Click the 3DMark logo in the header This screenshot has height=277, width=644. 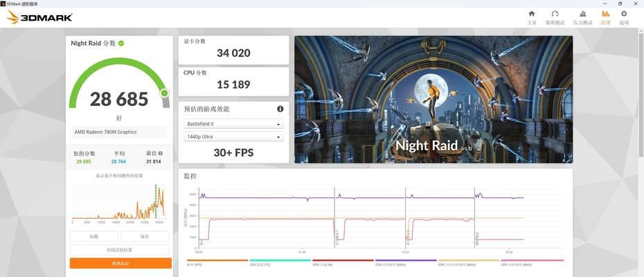[40, 17]
